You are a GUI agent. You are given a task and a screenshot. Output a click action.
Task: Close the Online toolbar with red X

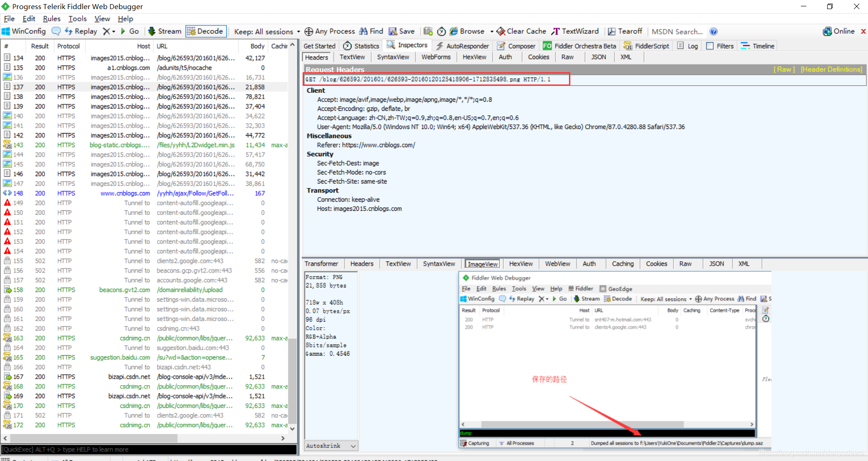(x=863, y=31)
